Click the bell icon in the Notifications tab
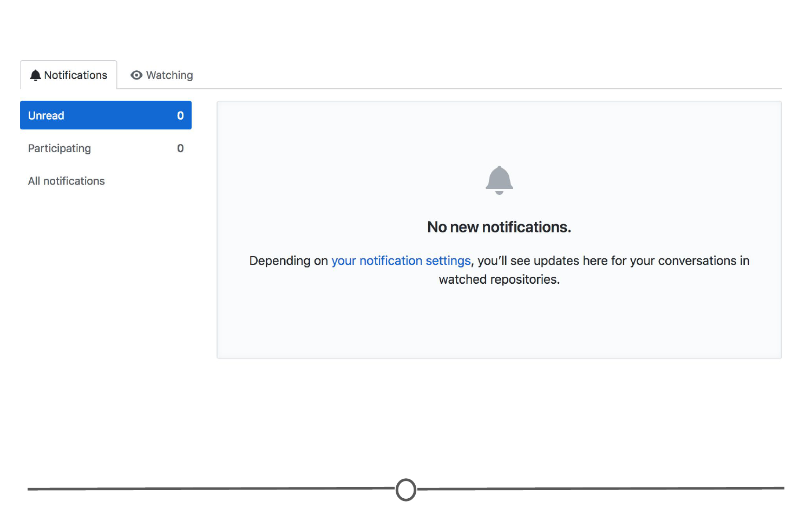This screenshot has height=508, width=812. pyautogui.click(x=35, y=75)
